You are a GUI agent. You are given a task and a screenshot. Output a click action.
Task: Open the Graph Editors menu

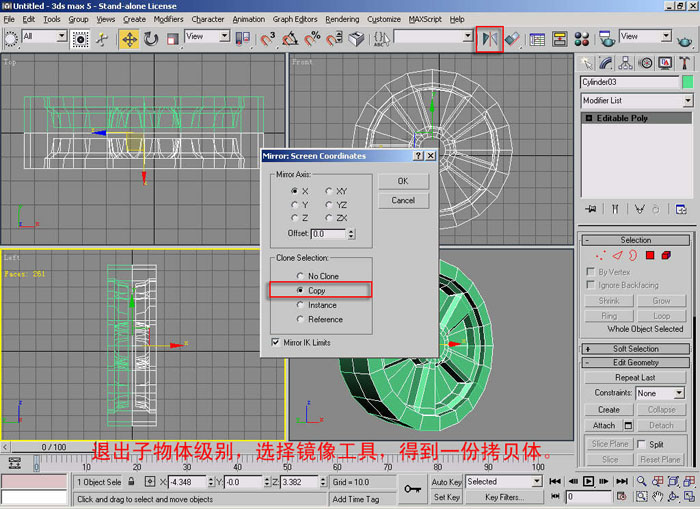click(295, 19)
